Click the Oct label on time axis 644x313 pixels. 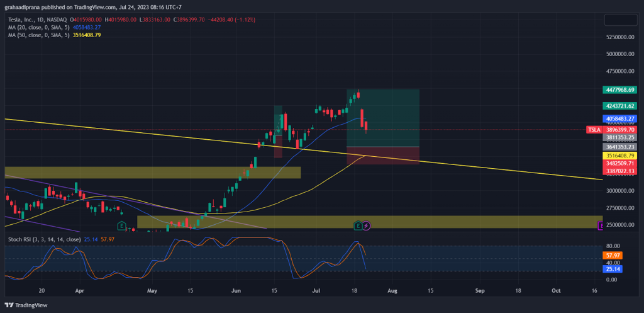tap(556, 290)
